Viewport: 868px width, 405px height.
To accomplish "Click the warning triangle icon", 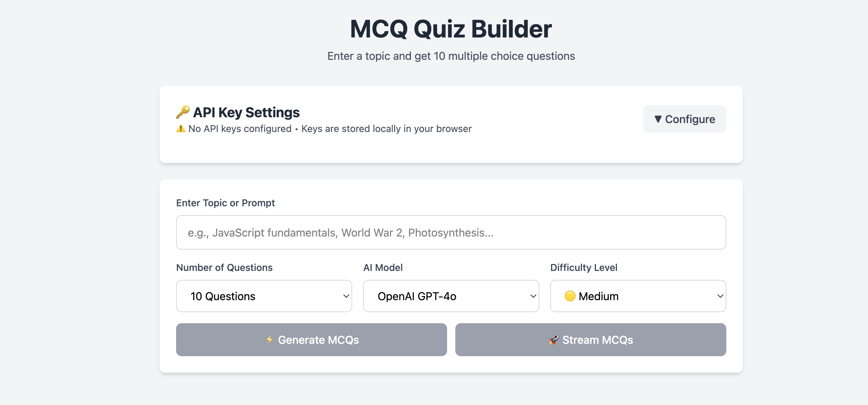I will tap(180, 128).
